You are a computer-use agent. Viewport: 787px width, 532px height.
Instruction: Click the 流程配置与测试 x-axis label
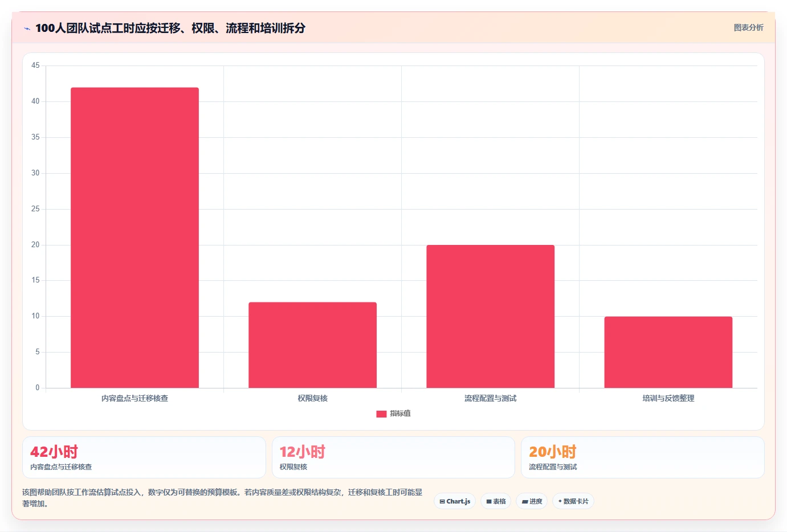coord(490,398)
